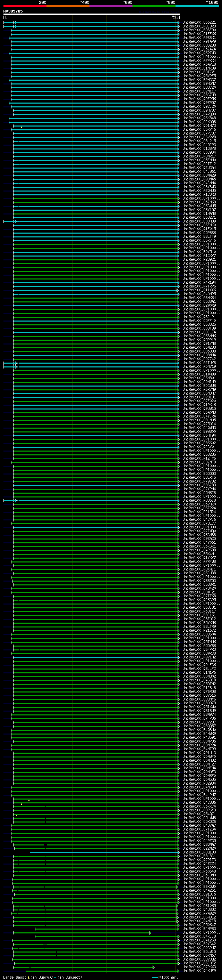222x980 pixels.
Task: Select hit label UniRef100_P12848
Action: click(x=199, y=688)
